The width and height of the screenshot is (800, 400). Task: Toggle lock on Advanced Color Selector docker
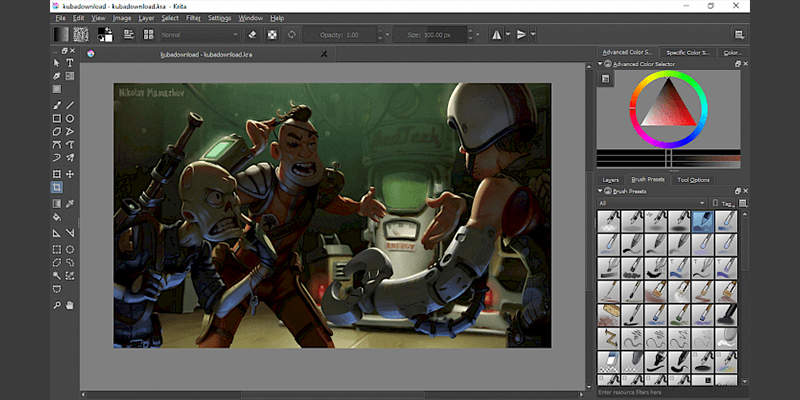pyautogui.click(x=607, y=64)
